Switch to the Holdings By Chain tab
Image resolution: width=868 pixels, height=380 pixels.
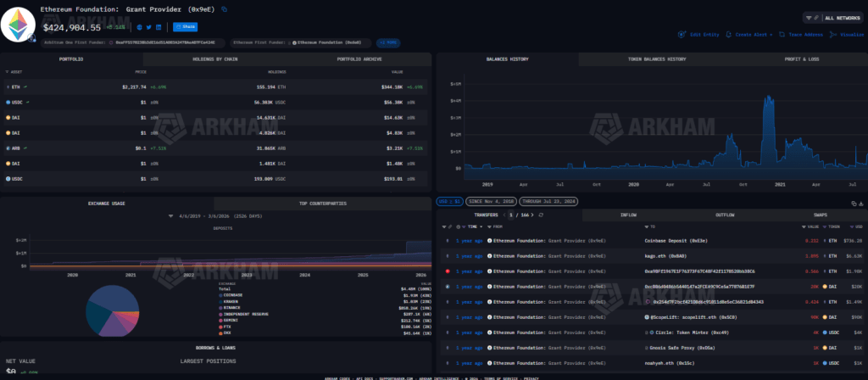[215, 59]
